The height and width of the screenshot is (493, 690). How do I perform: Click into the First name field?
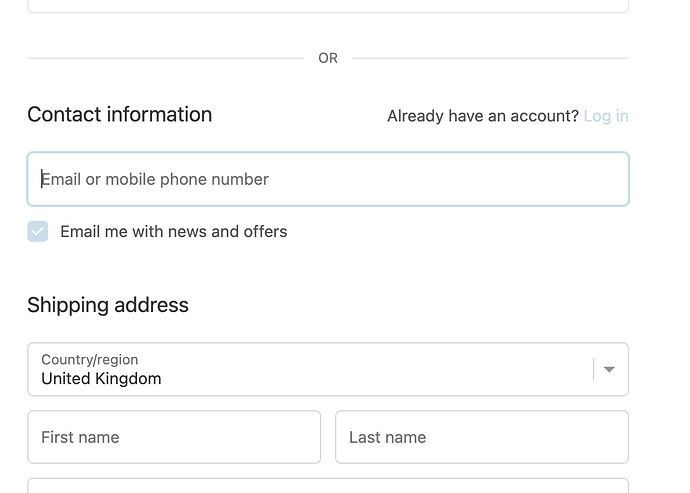click(174, 437)
